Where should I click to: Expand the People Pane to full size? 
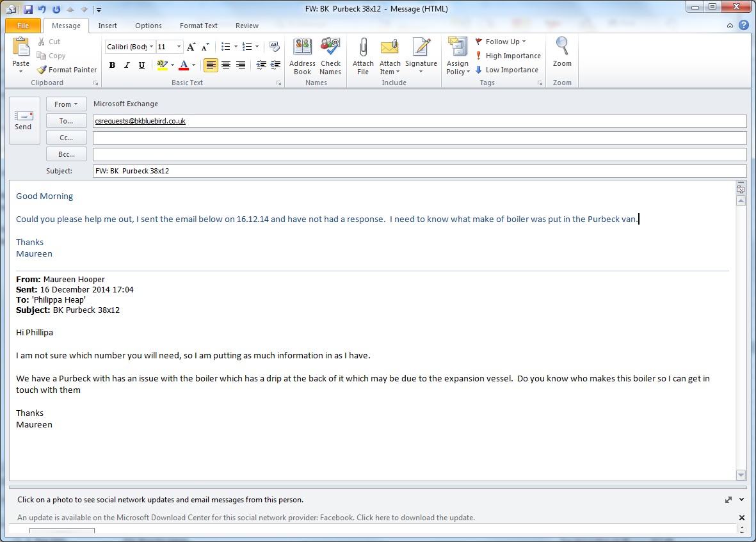[728, 500]
